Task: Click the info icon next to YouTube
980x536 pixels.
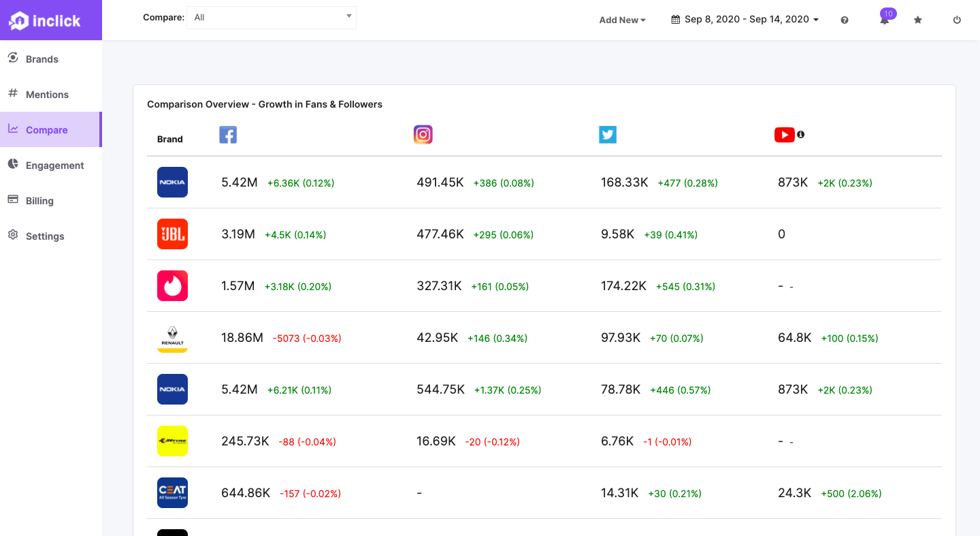Action: click(x=800, y=134)
